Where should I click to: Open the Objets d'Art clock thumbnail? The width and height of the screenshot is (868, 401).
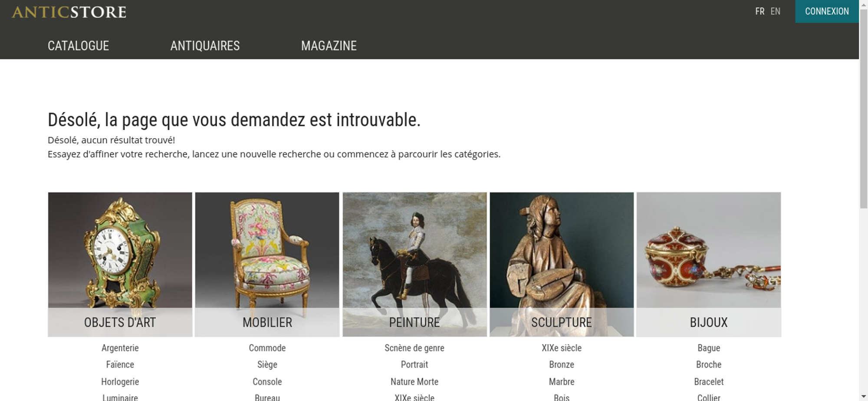(120, 264)
